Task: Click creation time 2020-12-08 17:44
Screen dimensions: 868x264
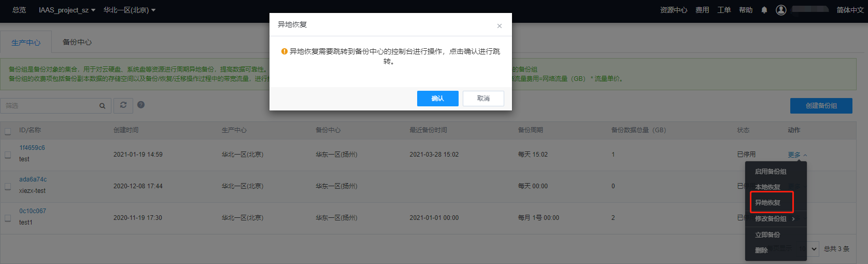Action: pos(138,186)
